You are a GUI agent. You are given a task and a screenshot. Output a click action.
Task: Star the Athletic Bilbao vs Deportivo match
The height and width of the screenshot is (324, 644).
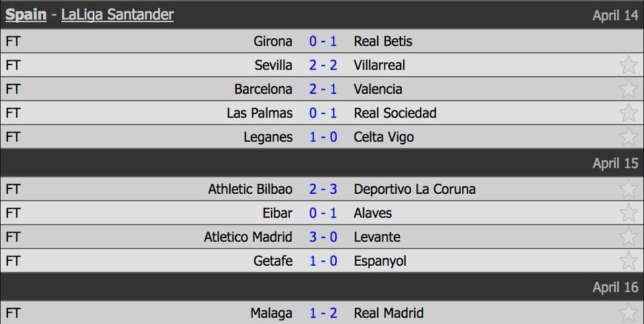[629, 189]
